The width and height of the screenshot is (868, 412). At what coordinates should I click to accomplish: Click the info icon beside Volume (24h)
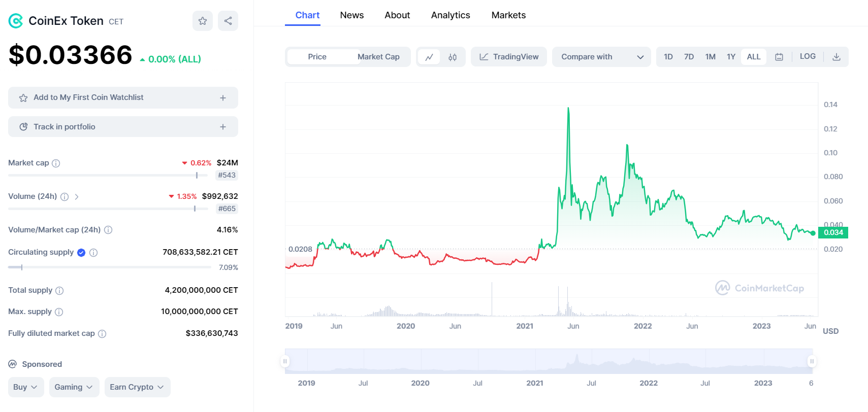pos(65,197)
